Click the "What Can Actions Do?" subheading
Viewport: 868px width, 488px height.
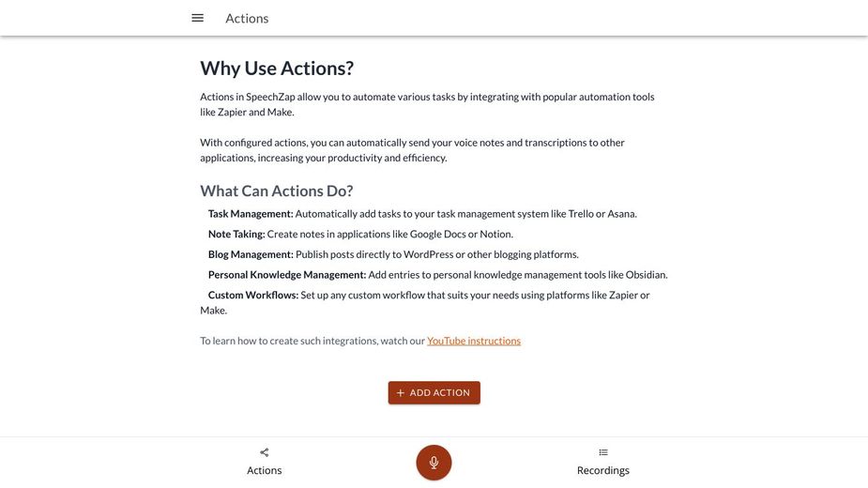(277, 191)
